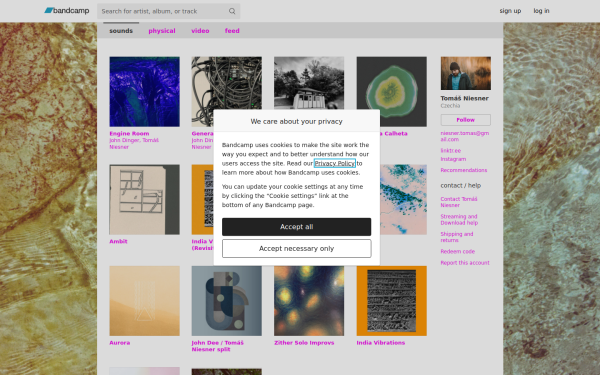The width and height of the screenshot is (600, 375).
Task: Click Accept necessary only button
Action: pos(297,249)
